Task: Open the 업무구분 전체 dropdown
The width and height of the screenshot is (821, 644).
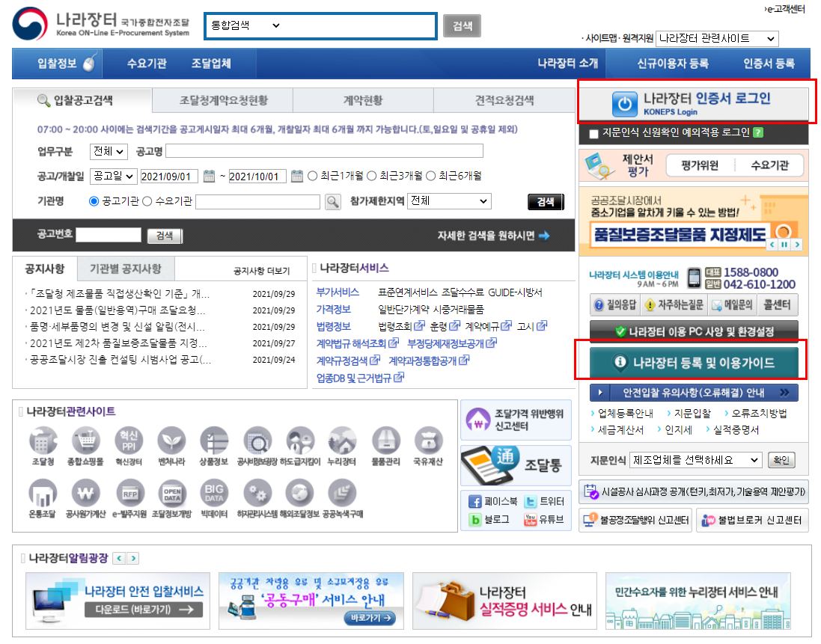Action: [109, 152]
